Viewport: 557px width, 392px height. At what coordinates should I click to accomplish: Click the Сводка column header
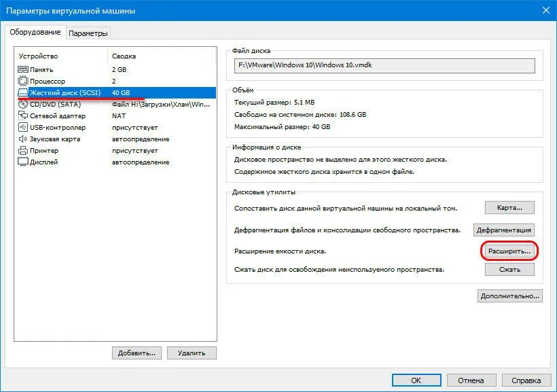(x=124, y=56)
